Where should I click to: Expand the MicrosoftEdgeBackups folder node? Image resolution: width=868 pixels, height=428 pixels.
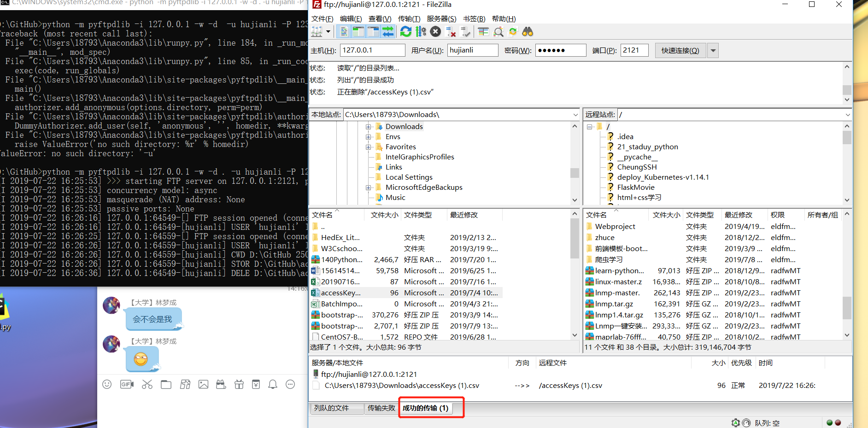click(x=368, y=188)
